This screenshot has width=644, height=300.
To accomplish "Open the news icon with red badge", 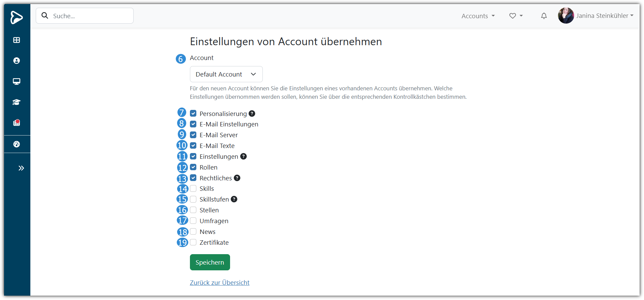I will [17, 123].
